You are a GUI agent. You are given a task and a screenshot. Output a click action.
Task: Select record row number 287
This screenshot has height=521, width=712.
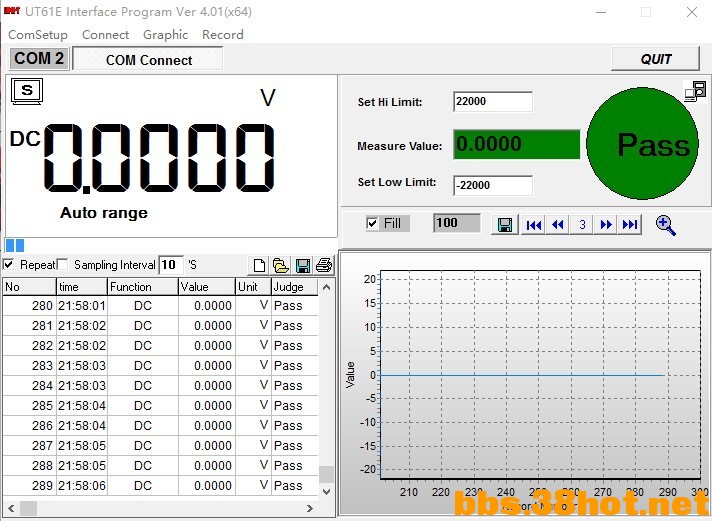[160, 446]
